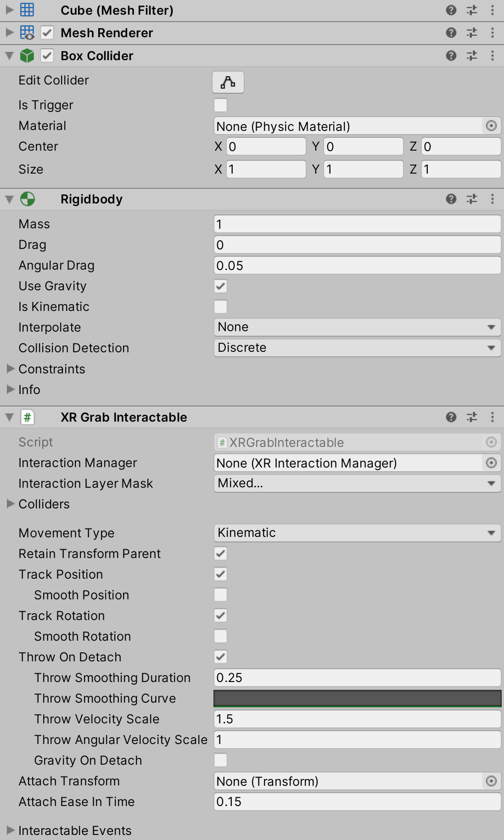Click the Rigidbody component icon
Viewport: 504px width, 840px height.
[28, 199]
